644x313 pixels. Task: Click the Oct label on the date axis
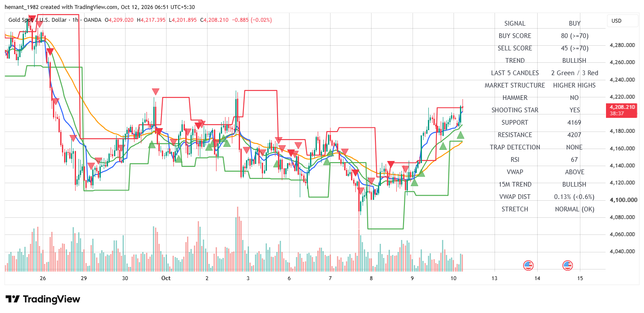[166, 278]
